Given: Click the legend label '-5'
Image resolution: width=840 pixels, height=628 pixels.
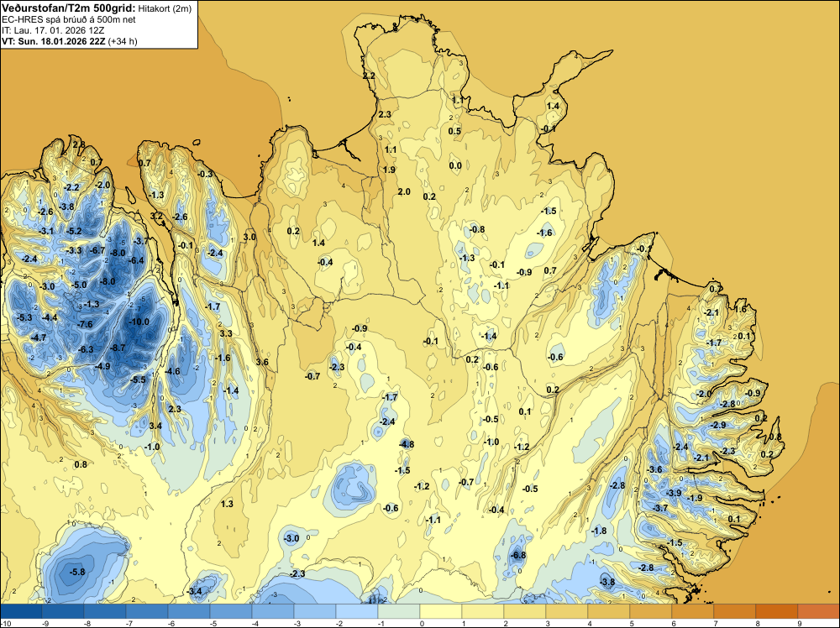Looking at the screenshot, I should [213, 623].
